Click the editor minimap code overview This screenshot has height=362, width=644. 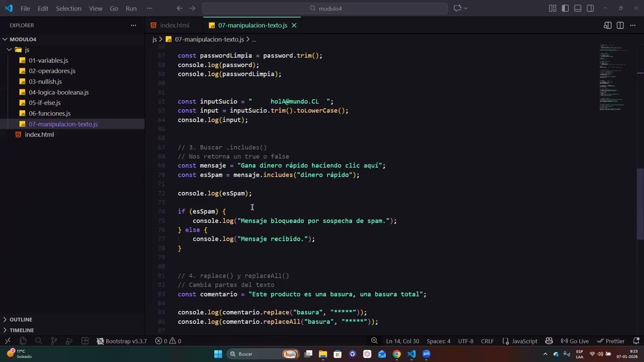pos(612,78)
